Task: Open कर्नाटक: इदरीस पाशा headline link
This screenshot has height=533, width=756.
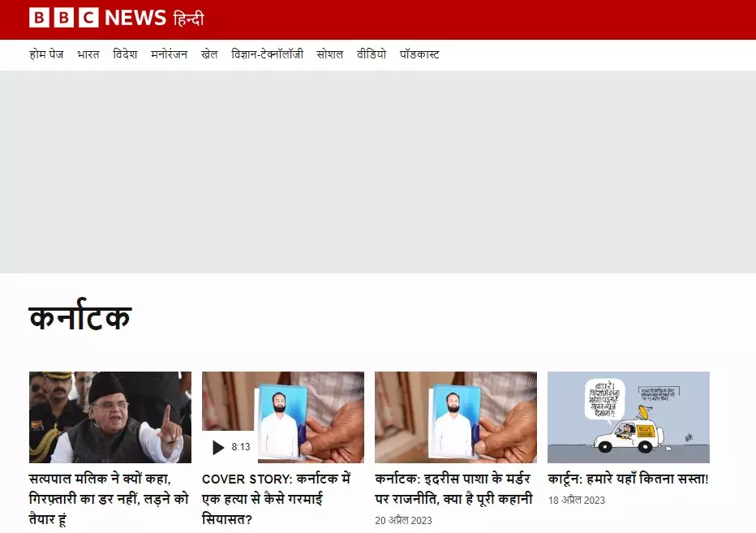Action: pos(453,489)
